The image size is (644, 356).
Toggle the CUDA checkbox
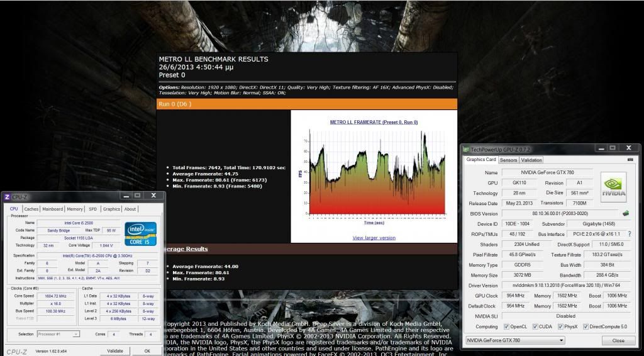tap(535, 326)
